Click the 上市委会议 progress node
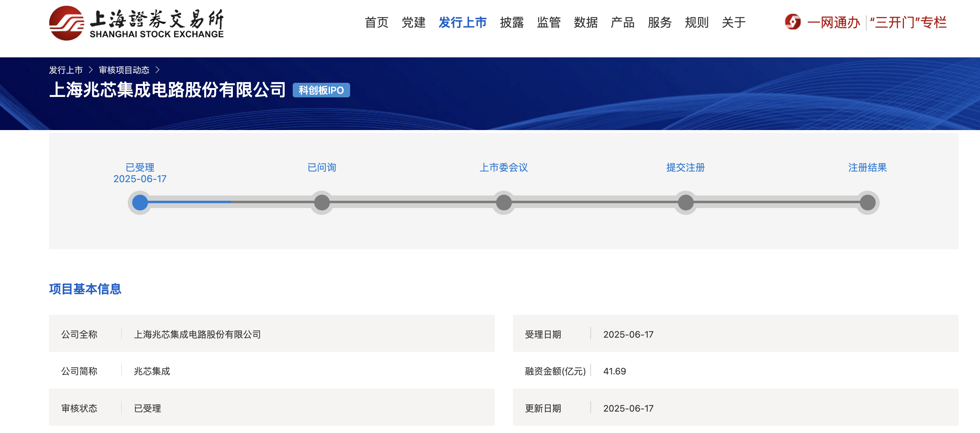 (504, 202)
